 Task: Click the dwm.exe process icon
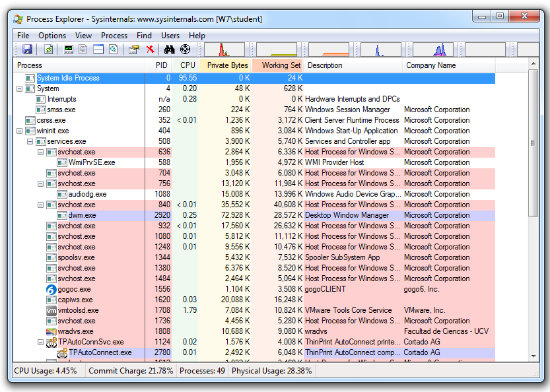62,215
